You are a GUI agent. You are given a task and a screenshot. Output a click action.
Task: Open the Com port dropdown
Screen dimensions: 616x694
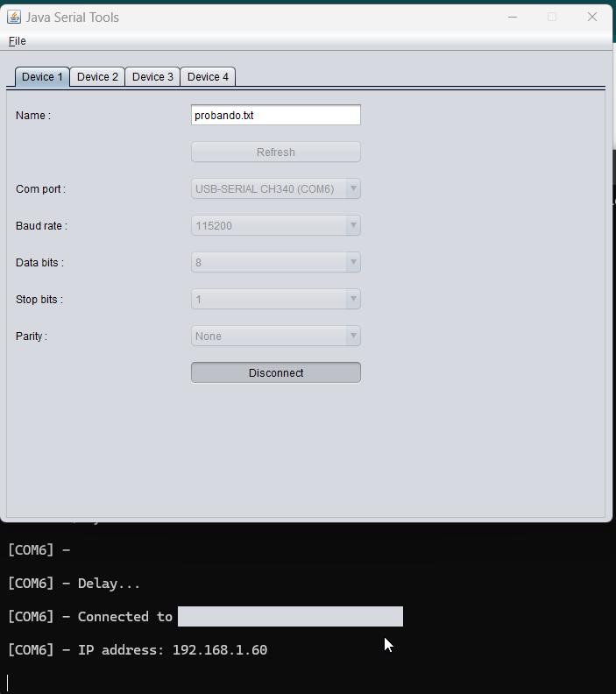[x=276, y=189]
